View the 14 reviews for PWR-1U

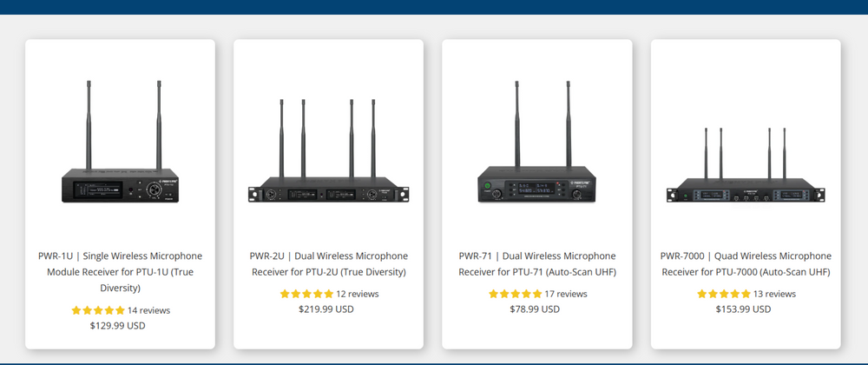tap(149, 310)
